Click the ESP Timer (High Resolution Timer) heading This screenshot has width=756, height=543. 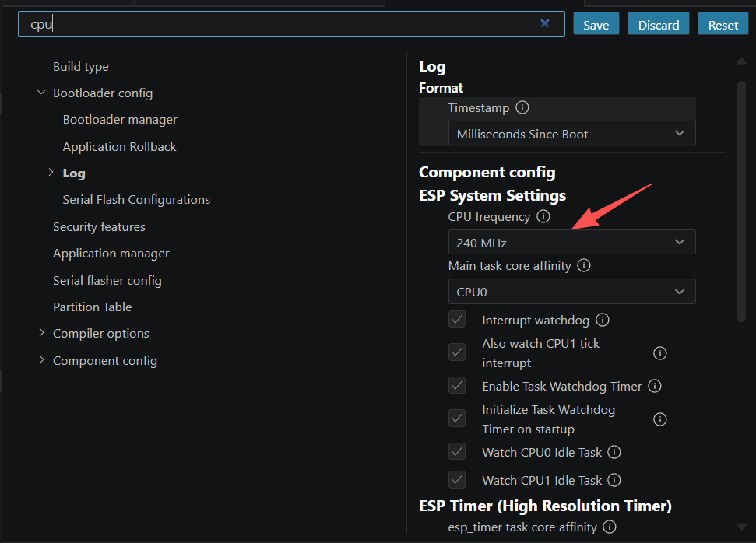pyautogui.click(x=545, y=506)
